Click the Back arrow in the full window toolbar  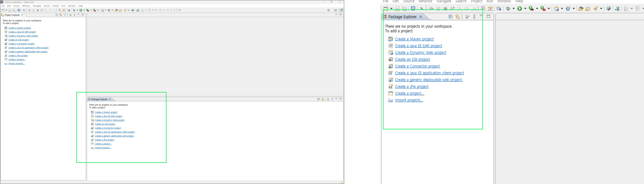tap(165, 10)
